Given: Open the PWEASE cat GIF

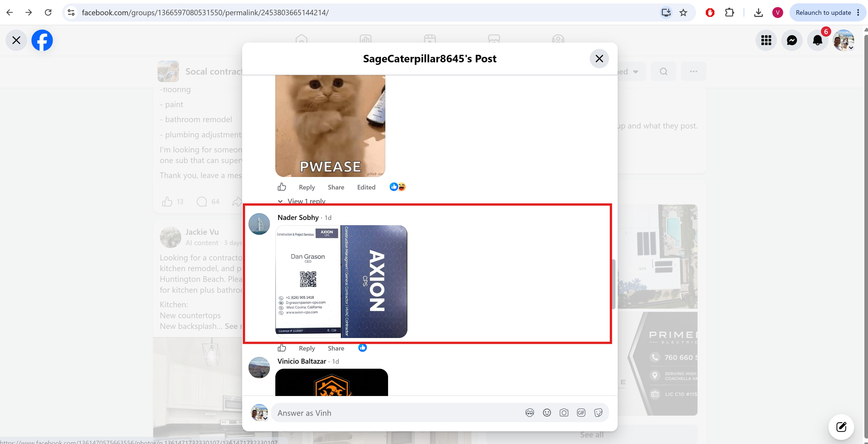Looking at the screenshot, I should point(330,126).
